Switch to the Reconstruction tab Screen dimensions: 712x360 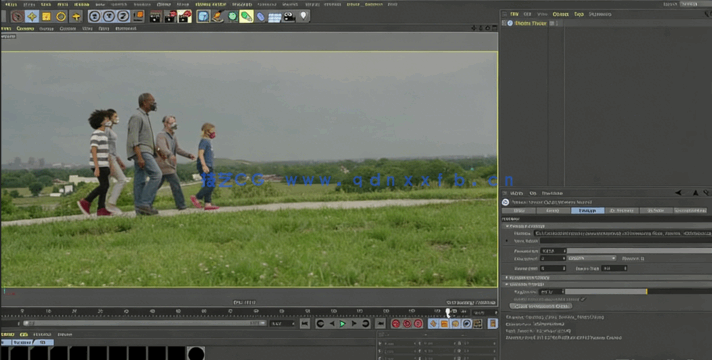pyautogui.click(x=690, y=211)
